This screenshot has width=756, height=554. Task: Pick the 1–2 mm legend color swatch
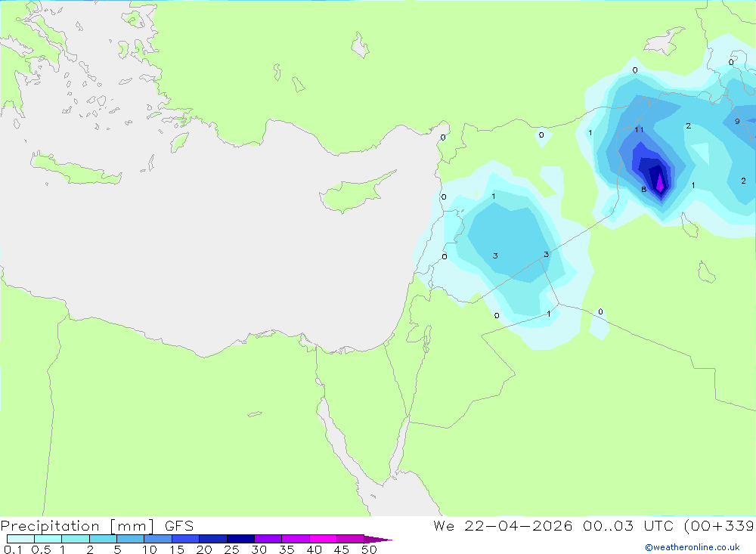tap(75, 539)
